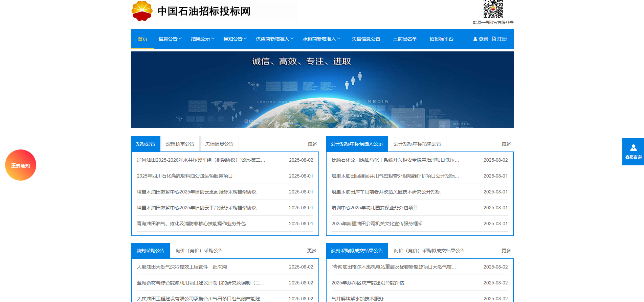Click the CNPC sun logo icon
Screen dimensions: 644x302
[142, 11]
